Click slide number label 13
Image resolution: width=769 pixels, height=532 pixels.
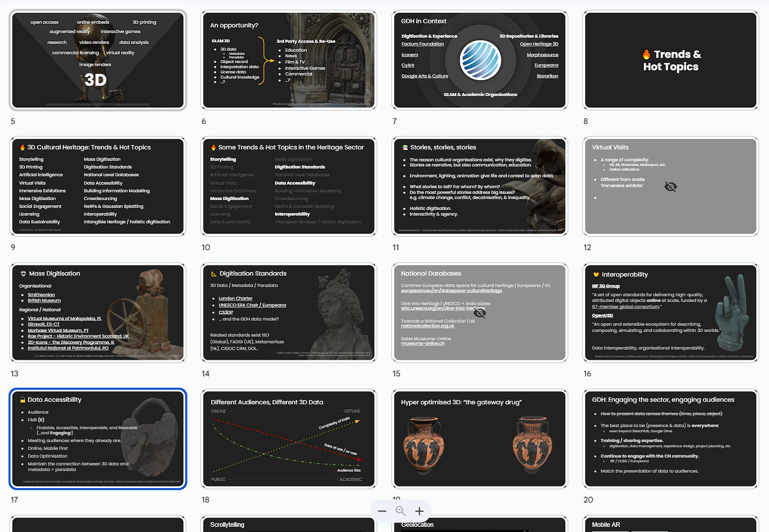click(14, 374)
